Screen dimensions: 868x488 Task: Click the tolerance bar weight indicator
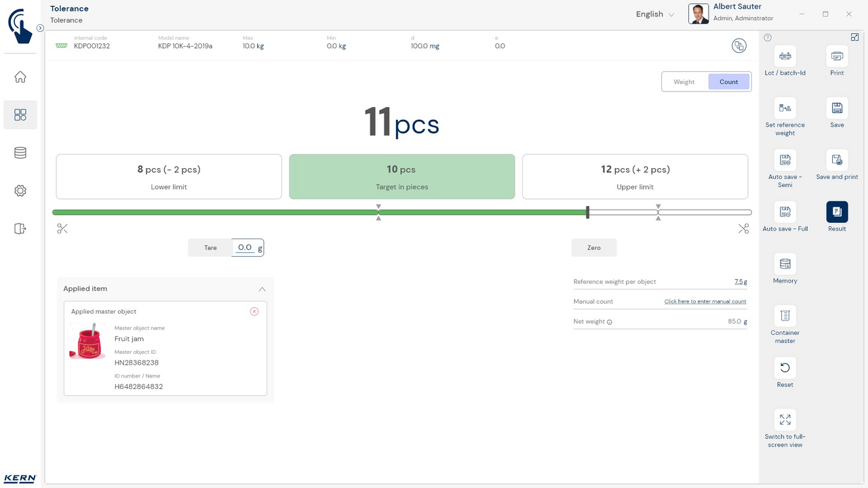[587, 213]
